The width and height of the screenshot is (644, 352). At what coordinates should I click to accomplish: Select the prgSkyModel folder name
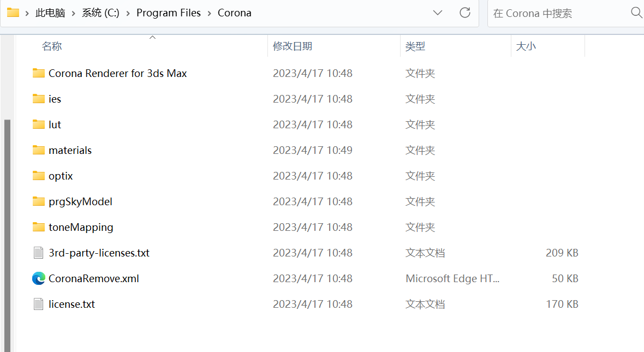(x=81, y=202)
